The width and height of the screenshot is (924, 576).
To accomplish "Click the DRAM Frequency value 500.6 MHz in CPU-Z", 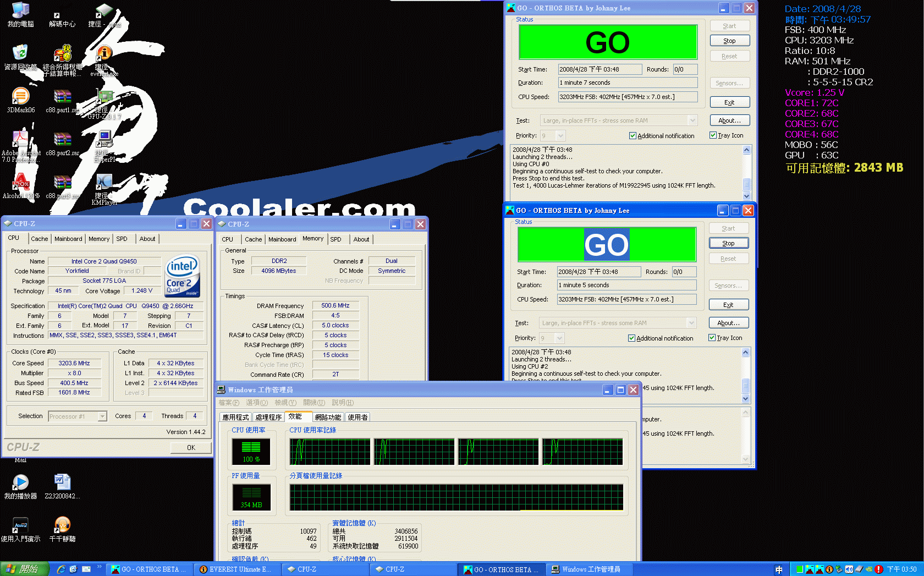I will 335,305.
